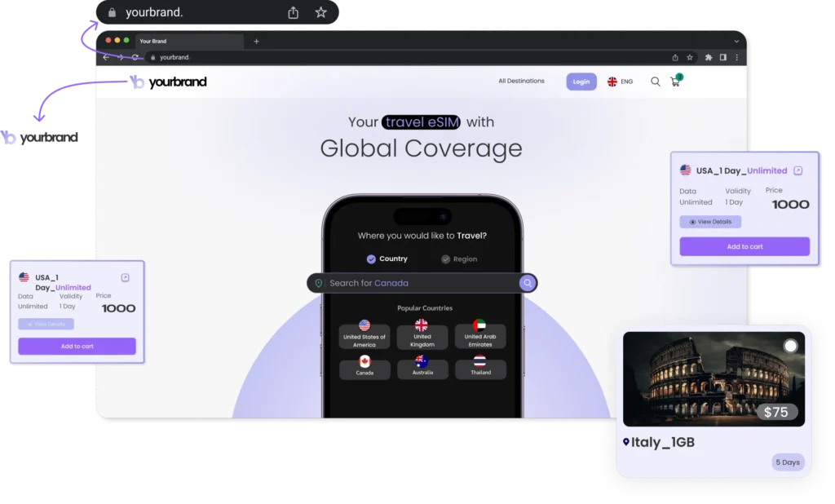Reload the page with the refresh icon
The height and width of the screenshot is (504, 835).
(x=135, y=57)
